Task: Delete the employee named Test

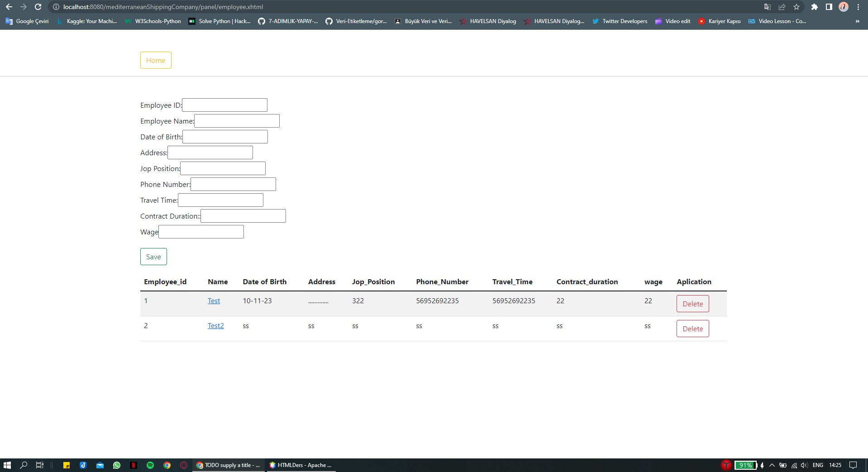Action: pyautogui.click(x=692, y=304)
